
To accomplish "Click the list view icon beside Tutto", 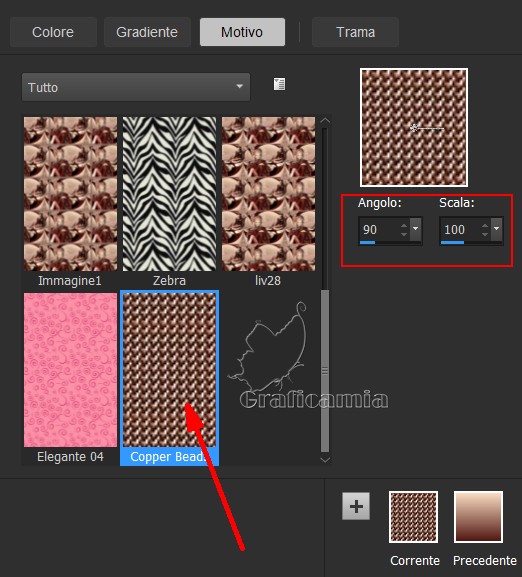I will (x=279, y=84).
